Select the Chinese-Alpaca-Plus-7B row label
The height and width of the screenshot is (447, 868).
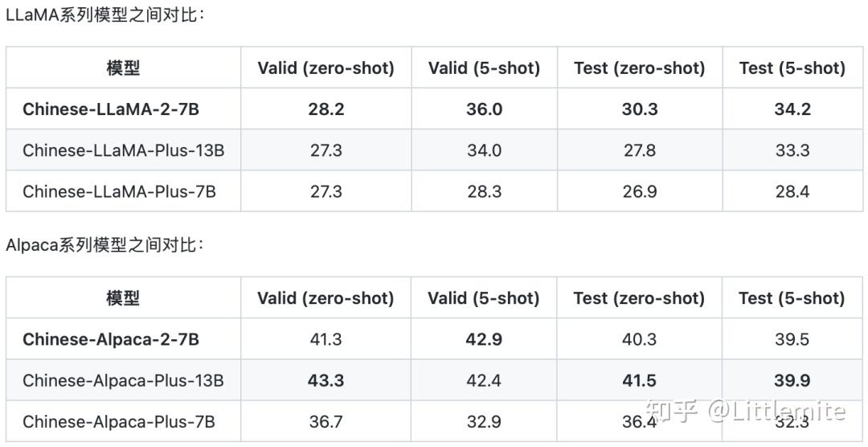pos(119,421)
